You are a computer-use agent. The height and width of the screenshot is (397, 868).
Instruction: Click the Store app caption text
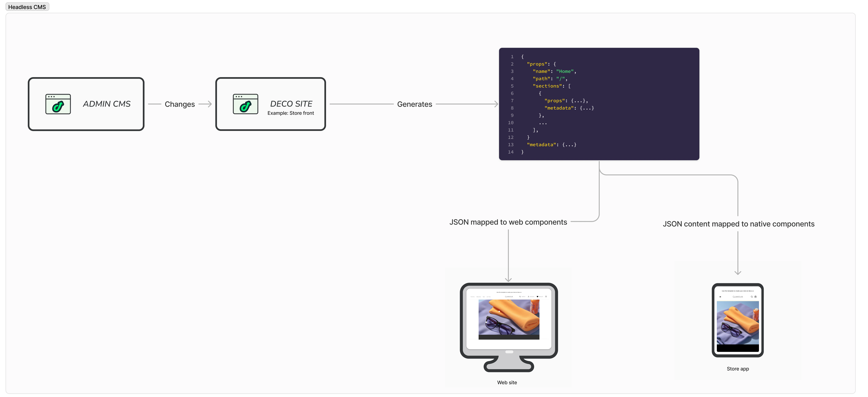click(738, 369)
